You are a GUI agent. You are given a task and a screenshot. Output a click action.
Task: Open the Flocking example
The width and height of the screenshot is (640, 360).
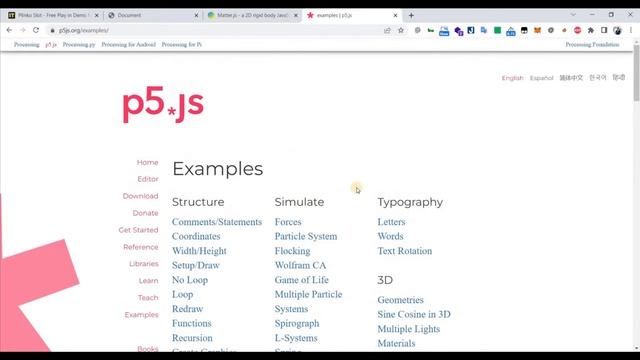tap(292, 251)
